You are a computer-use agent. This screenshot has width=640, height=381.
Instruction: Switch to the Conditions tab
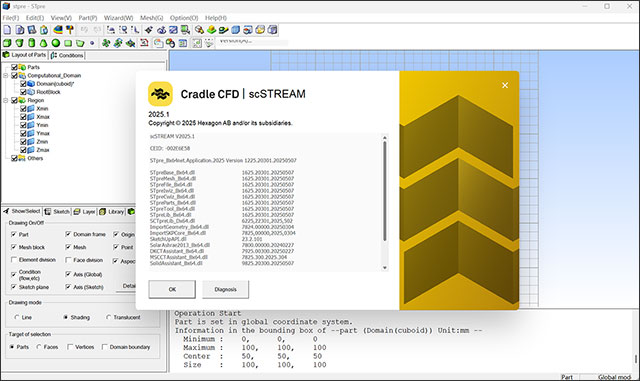(67, 55)
